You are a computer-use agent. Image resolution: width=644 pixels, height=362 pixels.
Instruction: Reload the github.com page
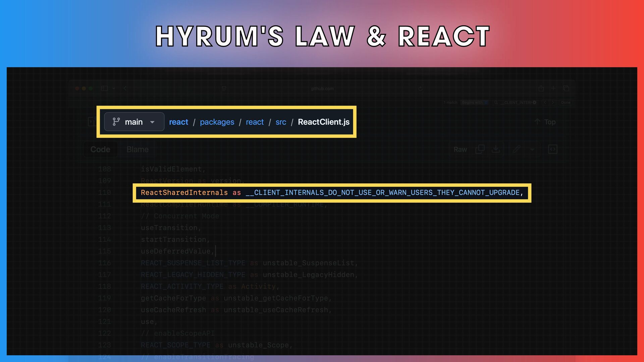[420, 89]
